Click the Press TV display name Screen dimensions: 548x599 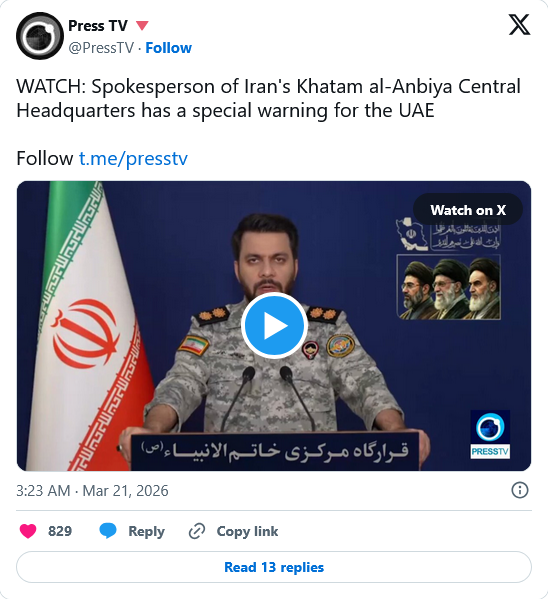pyautogui.click(x=98, y=26)
